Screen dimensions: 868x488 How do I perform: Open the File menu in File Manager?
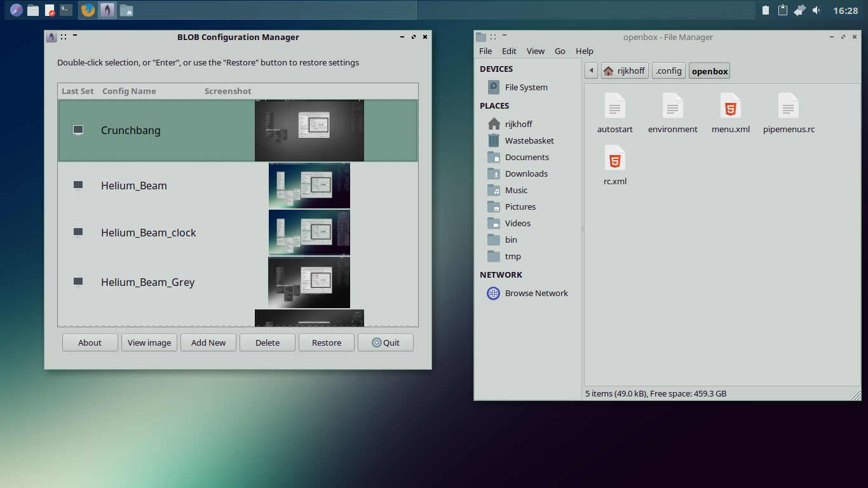[485, 51]
